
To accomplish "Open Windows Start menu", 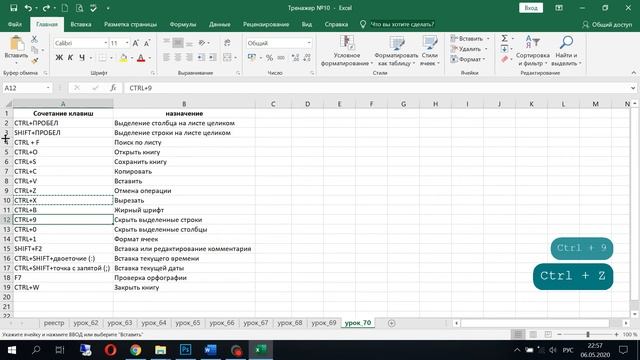I will pyautogui.click(x=12, y=350).
